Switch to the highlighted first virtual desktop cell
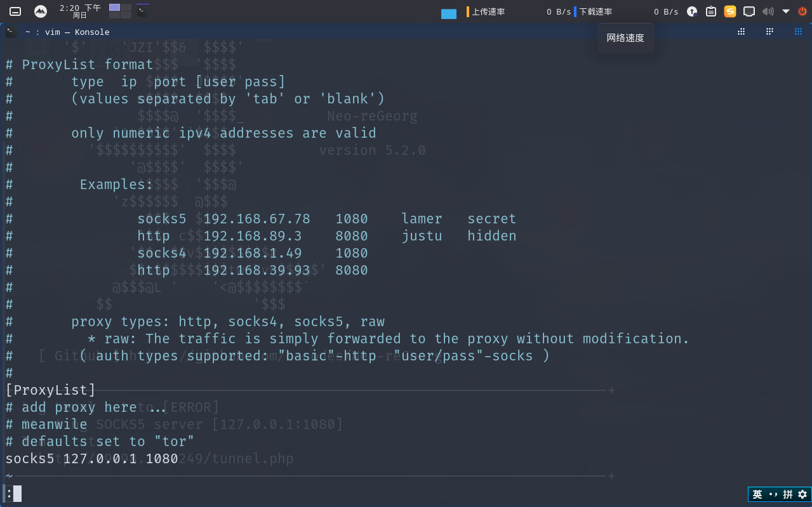 click(x=114, y=7)
